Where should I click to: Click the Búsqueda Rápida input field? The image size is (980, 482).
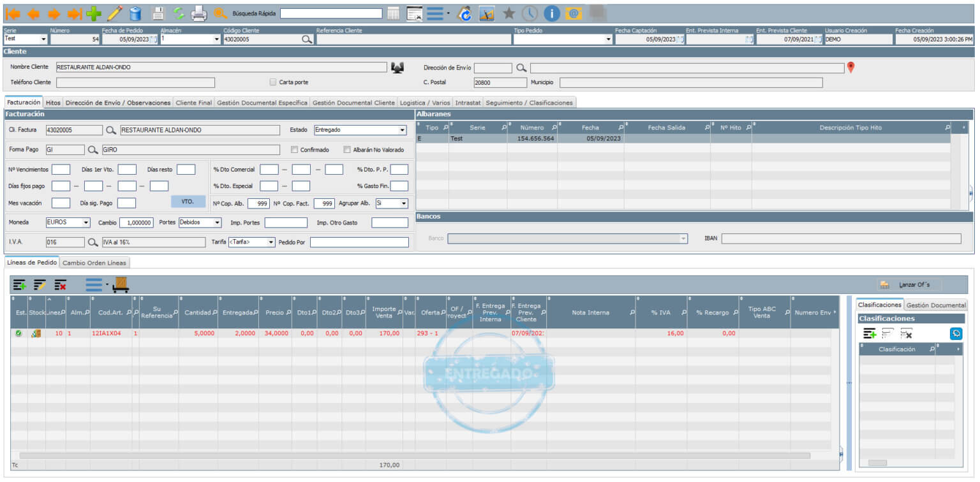tap(331, 13)
